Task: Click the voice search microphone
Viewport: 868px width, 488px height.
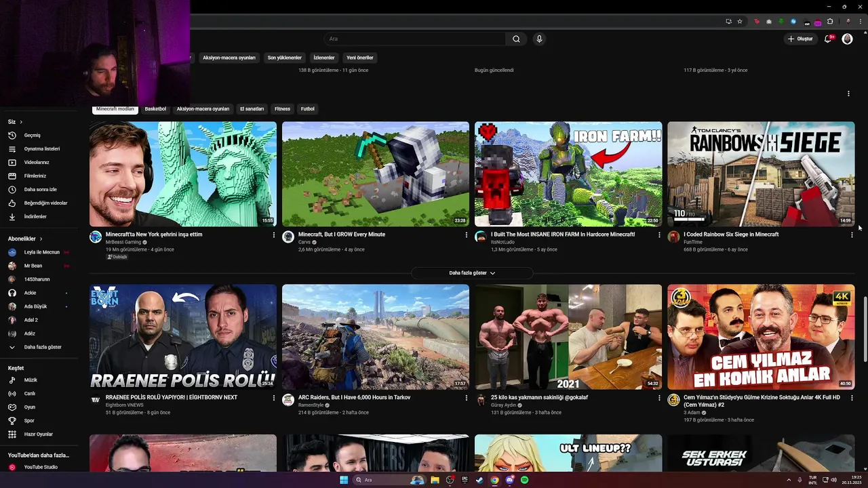Action: [539, 39]
